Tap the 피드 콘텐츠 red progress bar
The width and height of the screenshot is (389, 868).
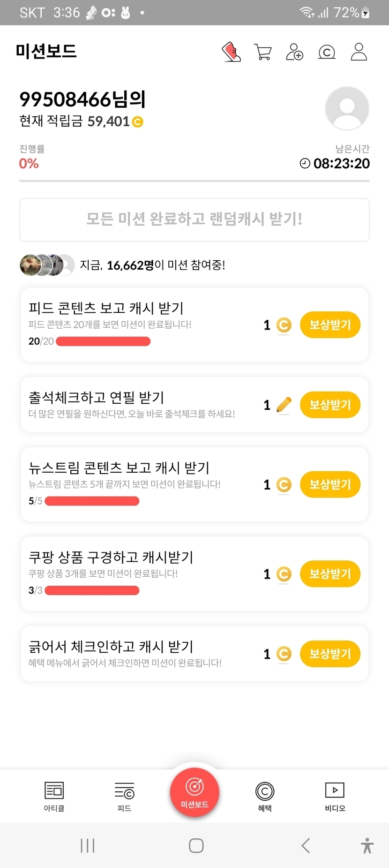[x=103, y=341]
